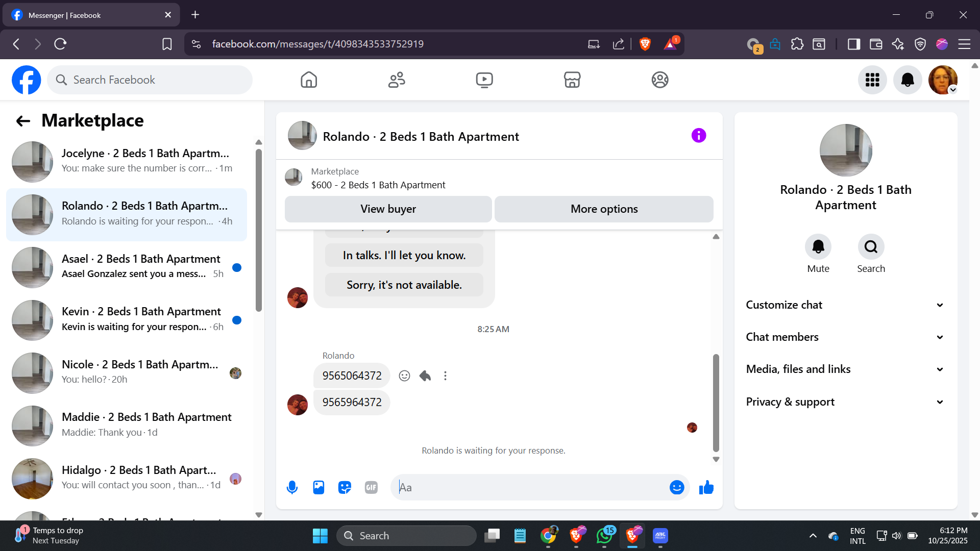
Task: Expand Media, files and links
Action: [845, 369]
